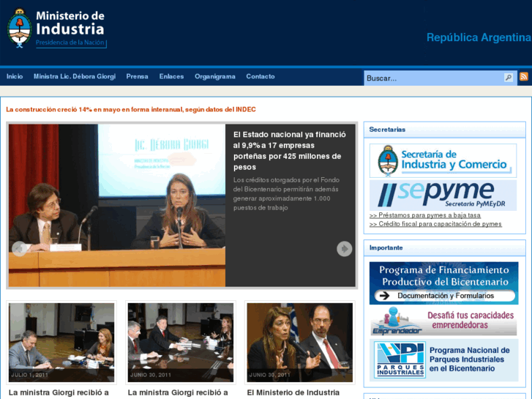Image resolution: width=532 pixels, height=399 pixels.
Task: Read the construcción creció 14% headline
Action: 131,110
